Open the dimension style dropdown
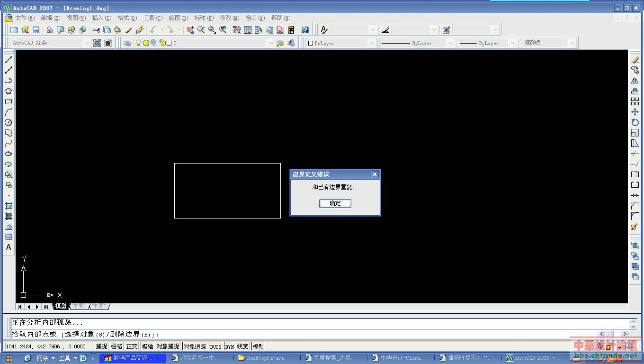Screen dimensions: 644x364 [434, 30]
